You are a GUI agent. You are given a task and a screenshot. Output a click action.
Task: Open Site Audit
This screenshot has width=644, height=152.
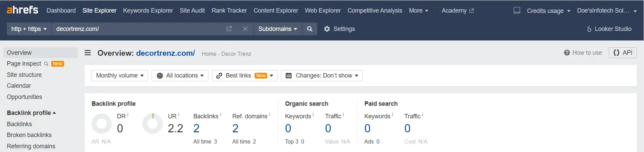pos(192,11)
